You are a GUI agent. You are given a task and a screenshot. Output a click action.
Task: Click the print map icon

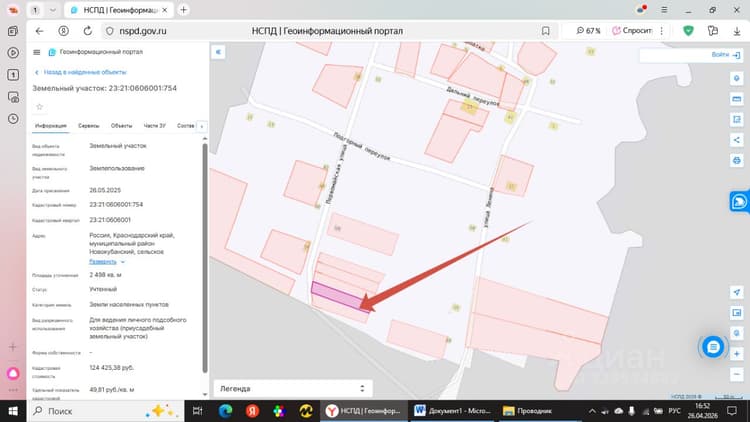click(x=737, y=160)
